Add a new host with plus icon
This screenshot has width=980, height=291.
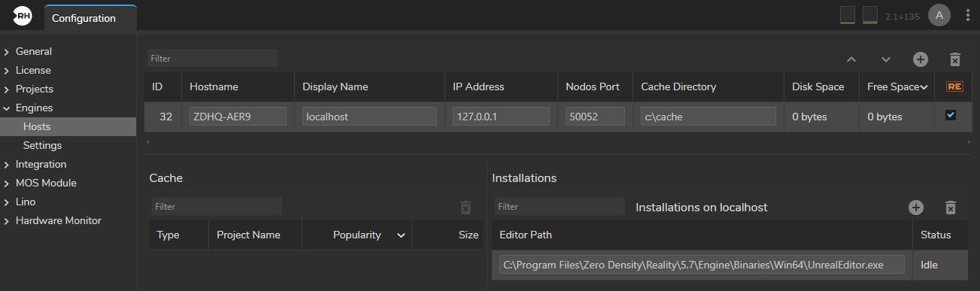coord(921,59)
